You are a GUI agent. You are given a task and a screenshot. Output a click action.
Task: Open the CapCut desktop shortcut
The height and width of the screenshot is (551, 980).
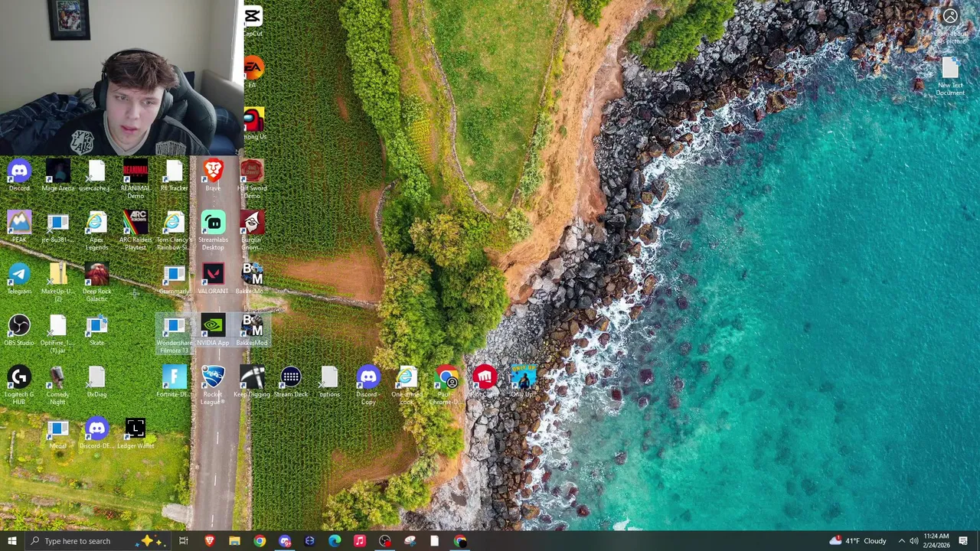(x=253, y=21)
